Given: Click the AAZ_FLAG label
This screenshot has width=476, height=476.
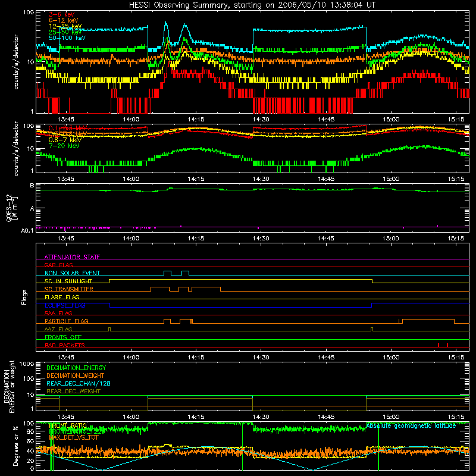Looking at the screenshot, I should (58, 329).
